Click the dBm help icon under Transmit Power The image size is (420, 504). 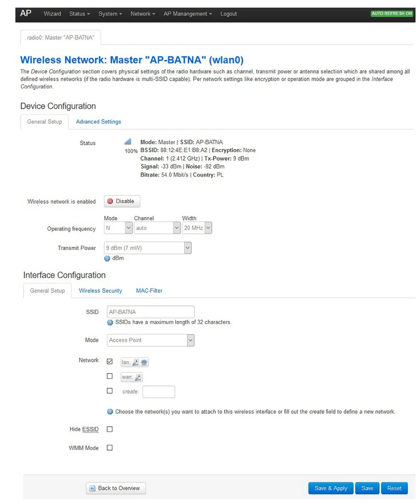point(107,259)
